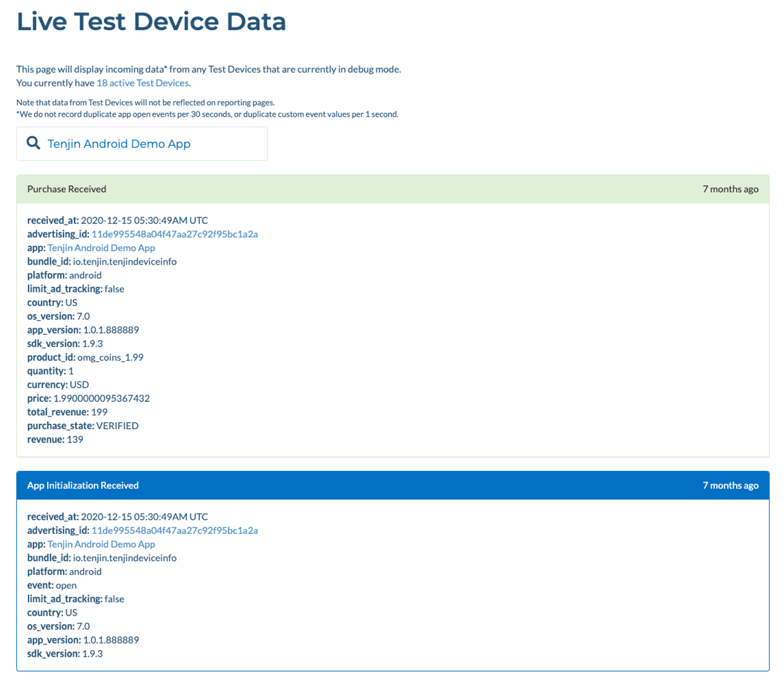Select bundle_id value in Purchase Received card
This screenshot has width=784, height=681.
point(125,262)
